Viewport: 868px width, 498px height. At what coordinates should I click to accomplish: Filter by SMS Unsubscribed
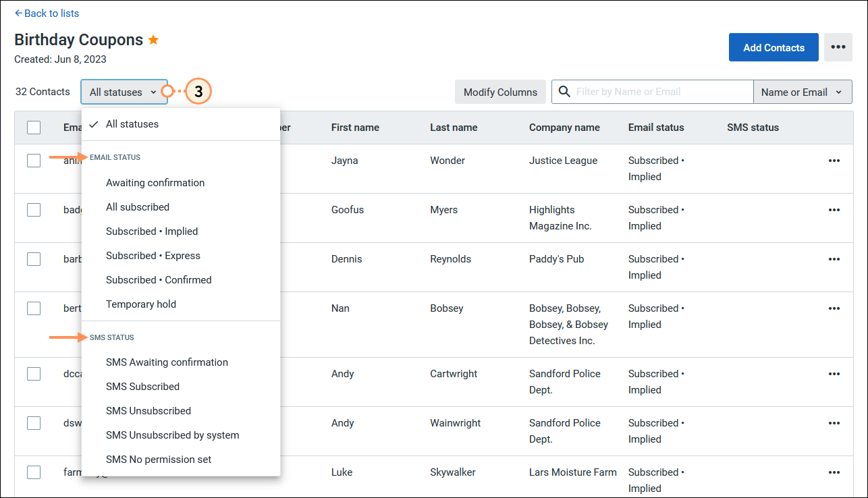[x=181, y=411]
